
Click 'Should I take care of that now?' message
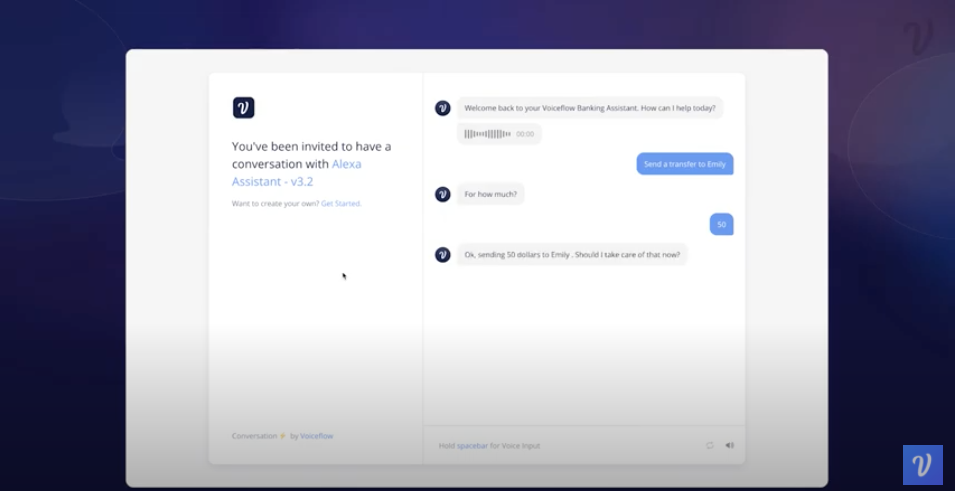[572, 255]
